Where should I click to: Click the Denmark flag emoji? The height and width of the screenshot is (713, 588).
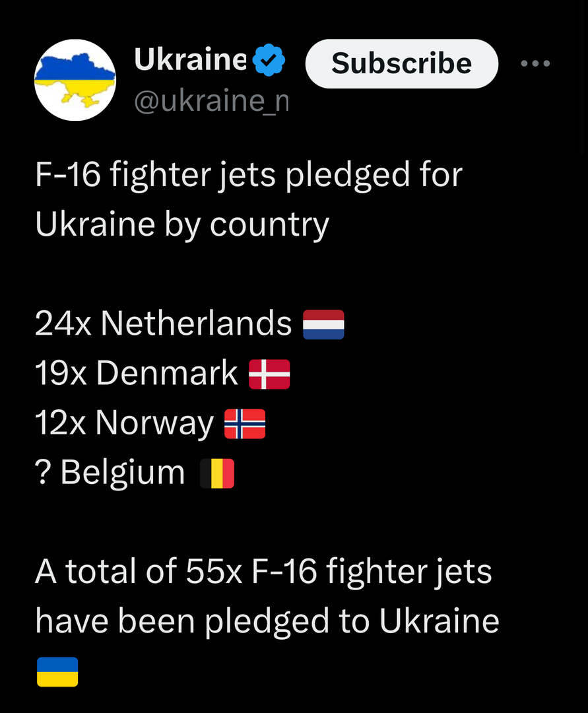coord(269,374)
